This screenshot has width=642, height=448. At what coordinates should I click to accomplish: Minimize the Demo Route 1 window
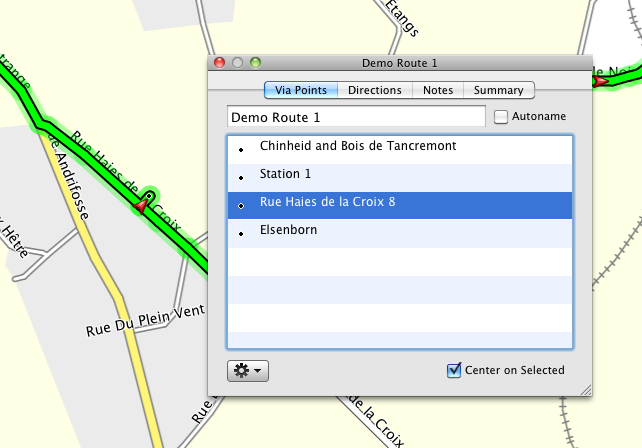[238, 62]
